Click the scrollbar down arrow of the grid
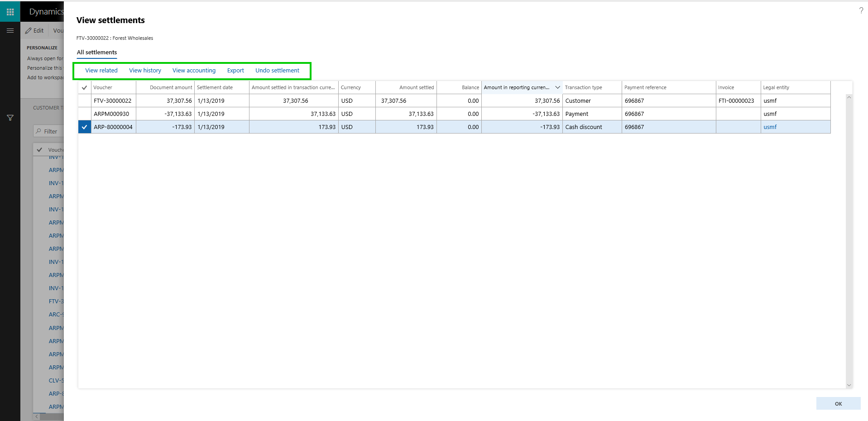Viewport: 868px width, 421px height. [849, 385]
